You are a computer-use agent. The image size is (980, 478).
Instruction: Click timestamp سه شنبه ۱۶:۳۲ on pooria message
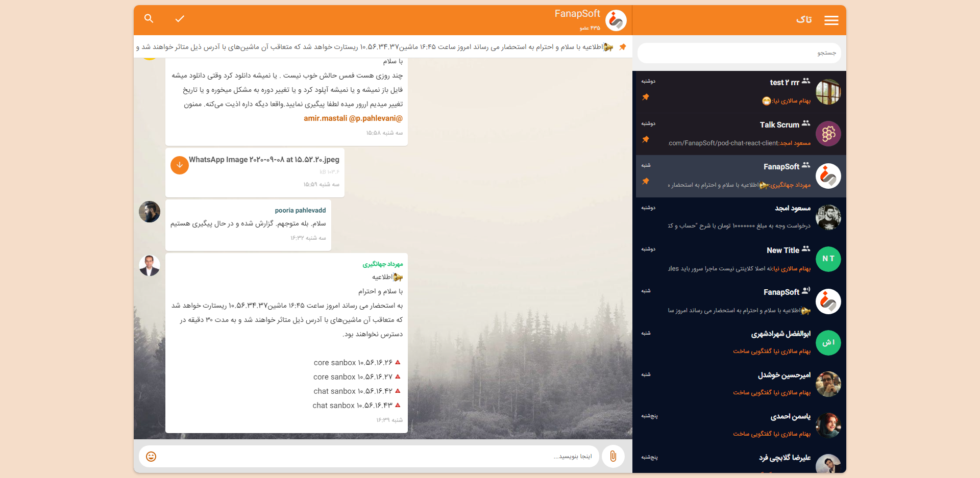pos(308,238)
